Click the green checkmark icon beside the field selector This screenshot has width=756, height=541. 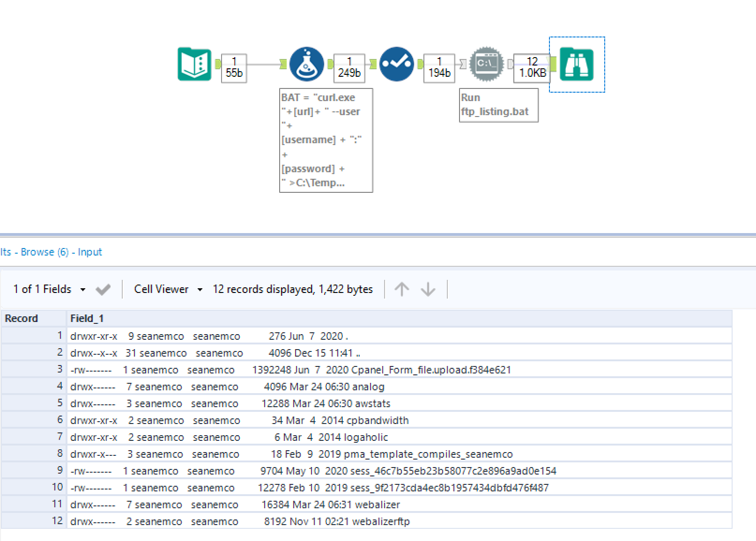(x=103, y=289)
